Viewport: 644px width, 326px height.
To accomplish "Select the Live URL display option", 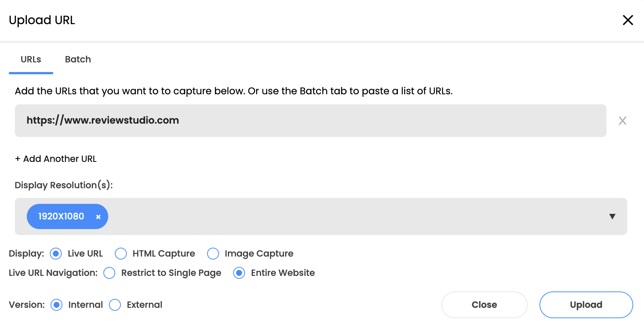I will pos(56,254).
